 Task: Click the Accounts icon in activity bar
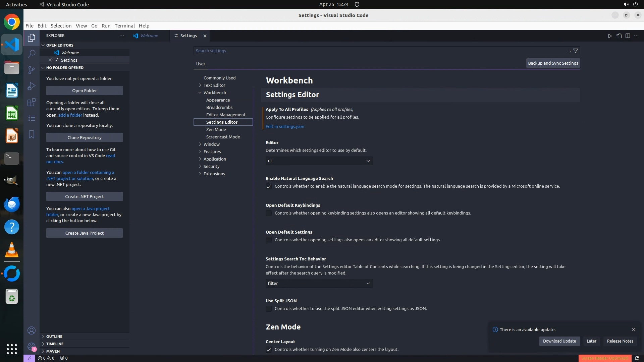pos(32,330)
